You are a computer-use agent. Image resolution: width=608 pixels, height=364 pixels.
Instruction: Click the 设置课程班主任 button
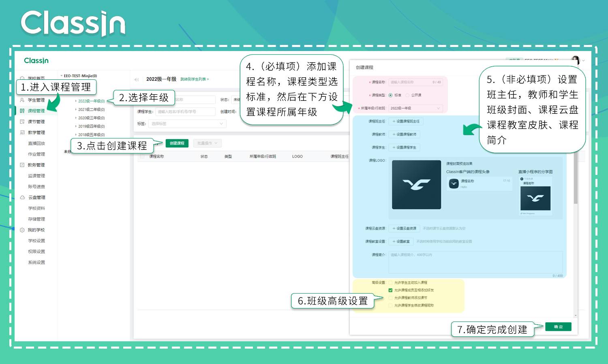point(406,121)
